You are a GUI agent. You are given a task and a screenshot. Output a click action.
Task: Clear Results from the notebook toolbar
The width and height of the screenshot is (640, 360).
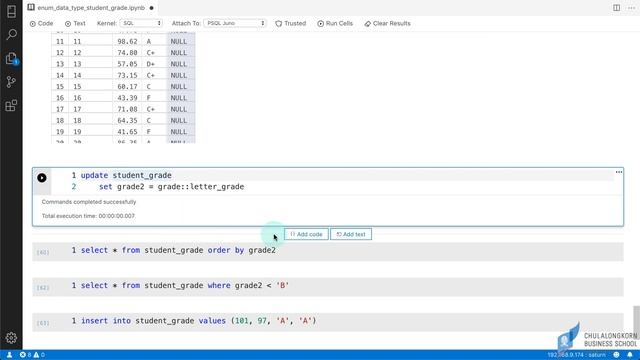(x=387, y=23)
